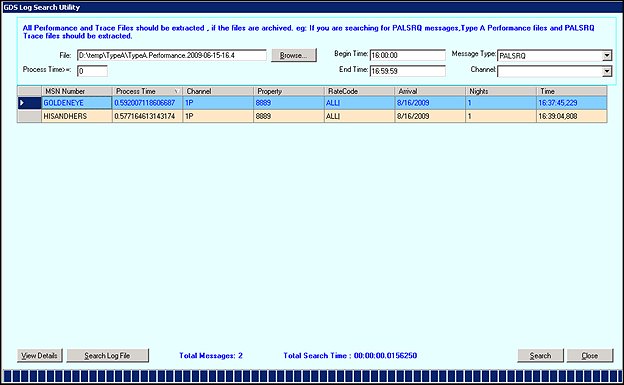Click the Begin Time field
The height and width of the screenshot is (385, 624).
[x=408, y=55]
